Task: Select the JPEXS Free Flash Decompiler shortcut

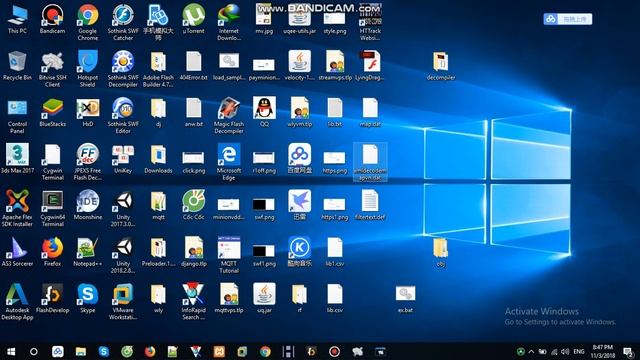Action: point(88,162)
